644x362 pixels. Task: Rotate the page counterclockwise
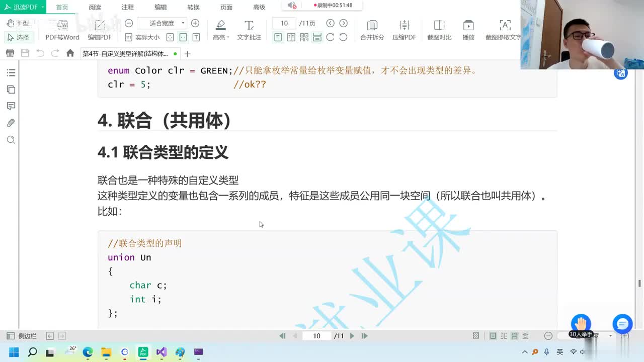pos(343,37)
